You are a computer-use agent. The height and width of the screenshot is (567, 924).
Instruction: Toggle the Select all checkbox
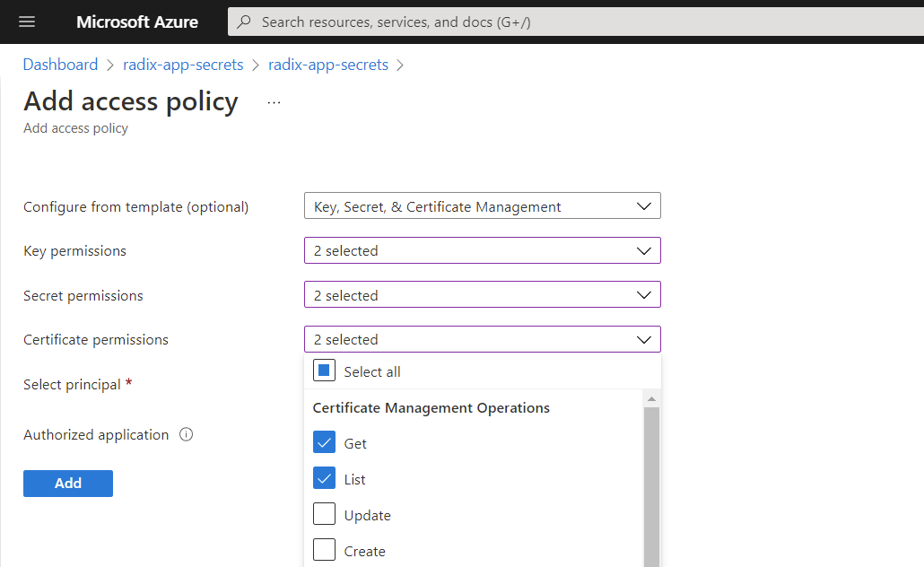(324, 371)
